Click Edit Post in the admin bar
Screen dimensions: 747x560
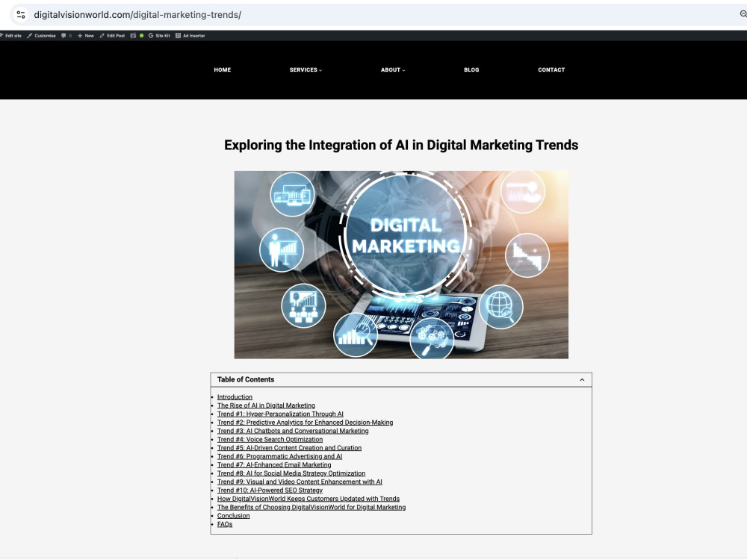113,36
